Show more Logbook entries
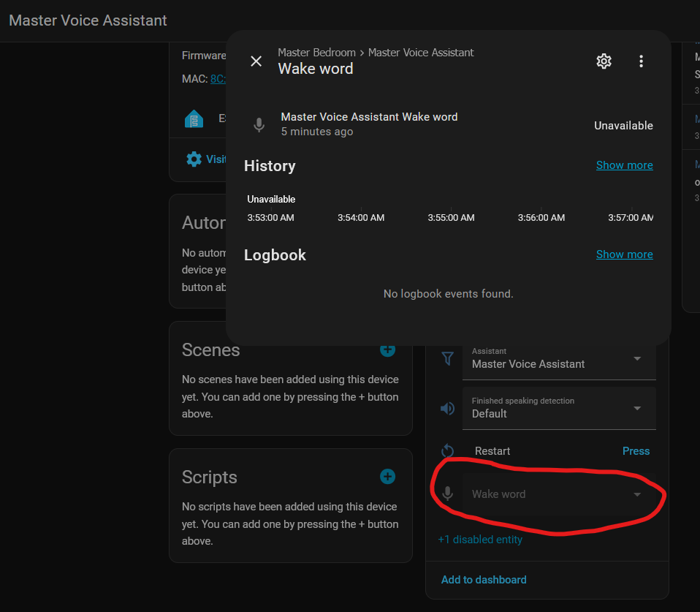Image resolution: width=700 pixels, height=612 pixels. point(624,254)
